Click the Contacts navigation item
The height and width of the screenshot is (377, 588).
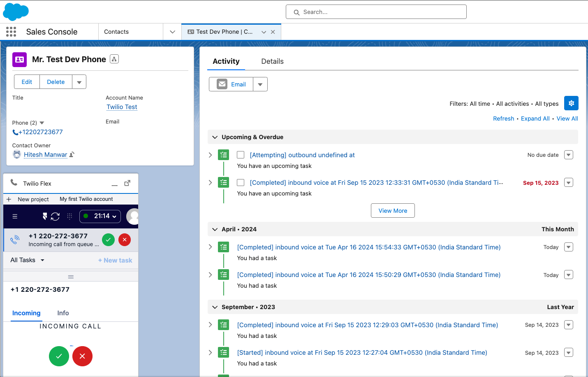point(116,32)
